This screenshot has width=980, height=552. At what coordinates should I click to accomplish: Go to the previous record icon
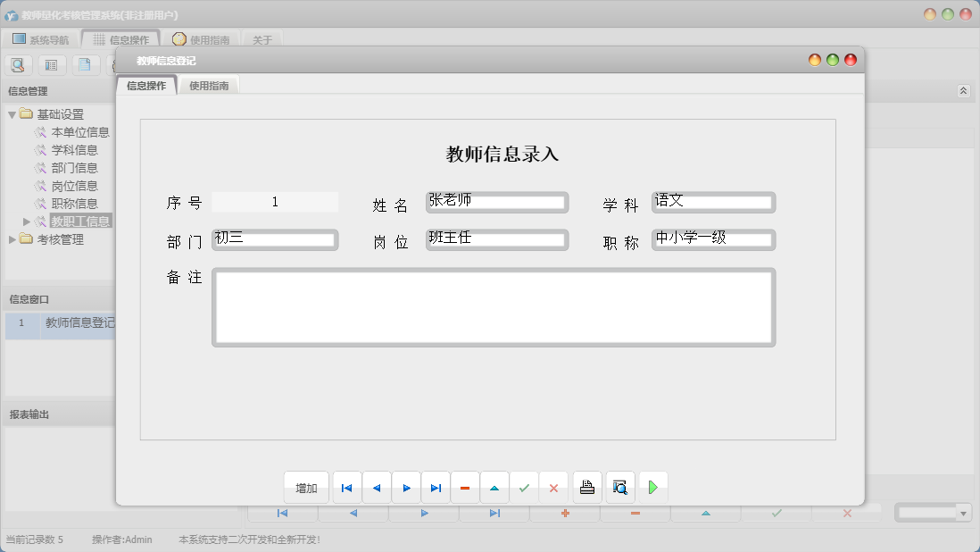tap(376, 487)
